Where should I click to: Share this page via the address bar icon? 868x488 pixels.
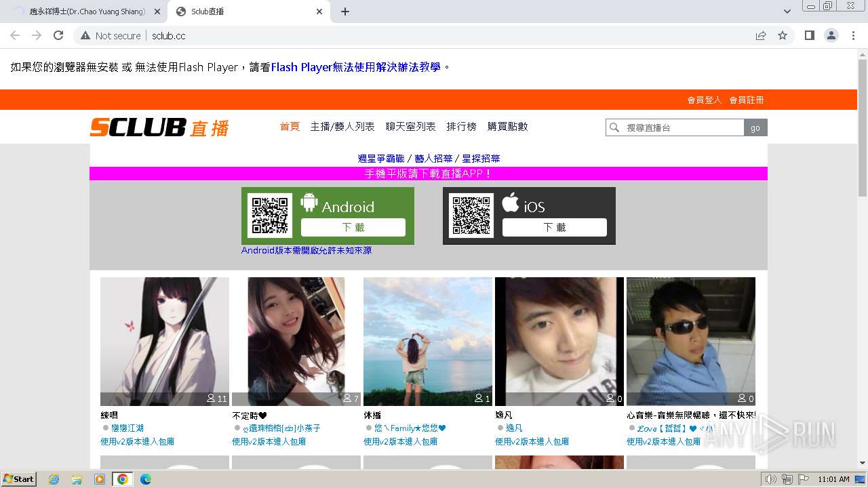coord(761,35)
